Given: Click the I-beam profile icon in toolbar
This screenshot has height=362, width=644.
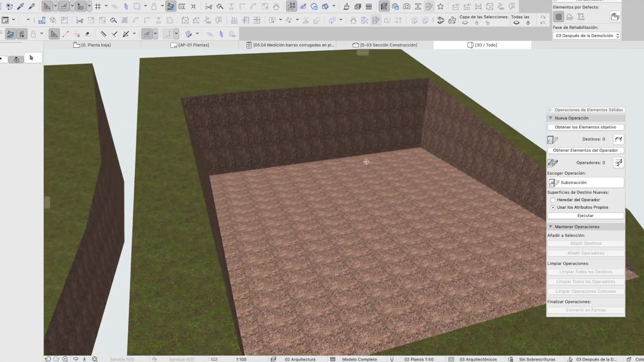Looking at the screenshot, I should (x=418, y=7).
